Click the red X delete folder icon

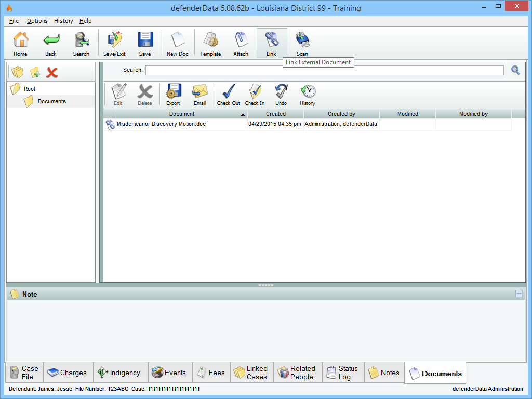click(52, 72)
